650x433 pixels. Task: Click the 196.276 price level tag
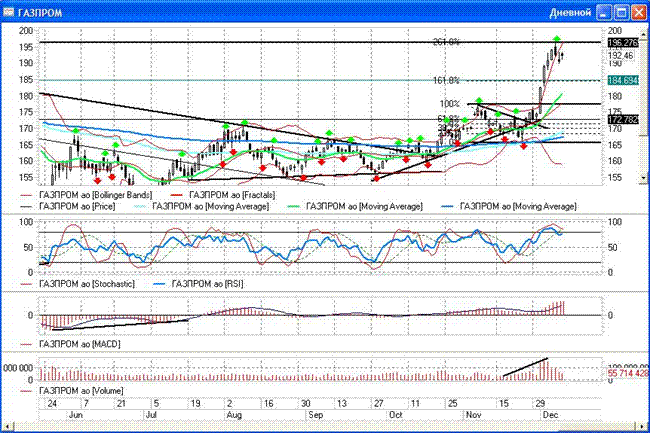point(623,43)
